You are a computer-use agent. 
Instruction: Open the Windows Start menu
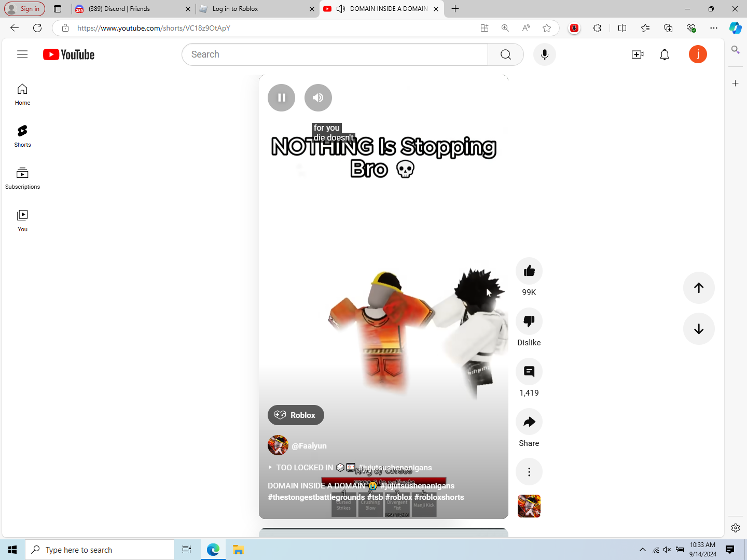pos(12,550)
